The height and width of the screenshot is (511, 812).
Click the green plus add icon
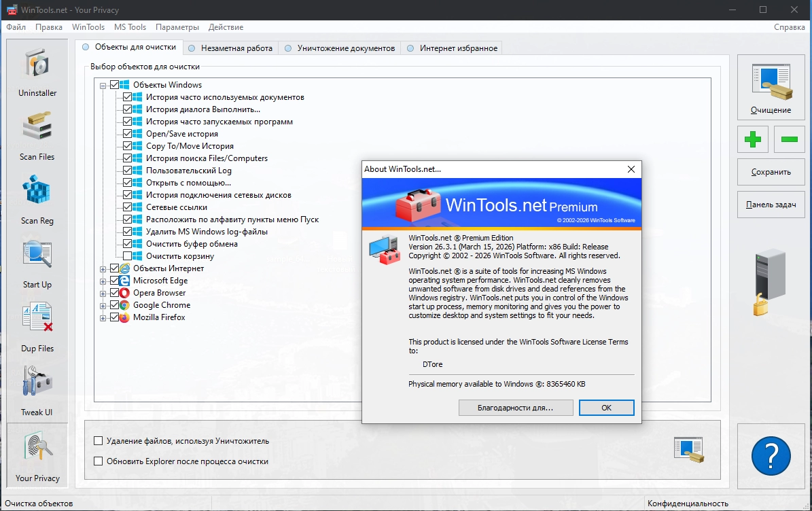[x=752, y=139]
